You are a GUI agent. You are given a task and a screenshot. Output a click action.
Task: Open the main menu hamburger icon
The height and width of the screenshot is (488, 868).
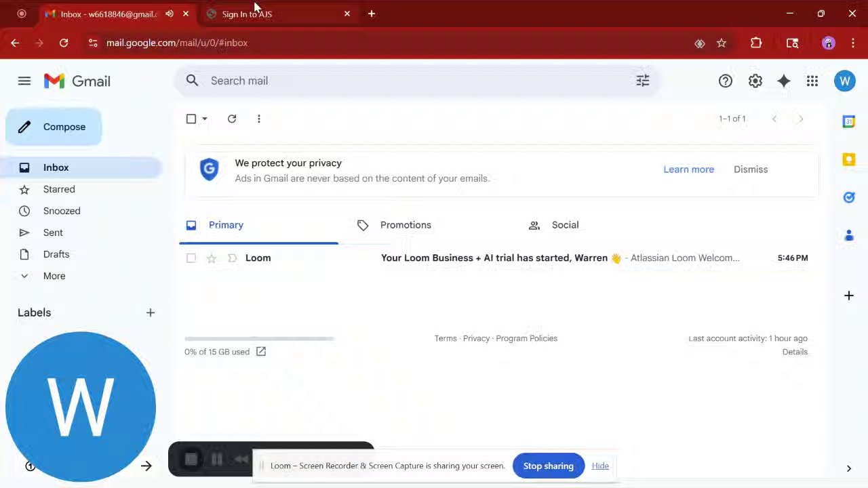coord(24,81)
